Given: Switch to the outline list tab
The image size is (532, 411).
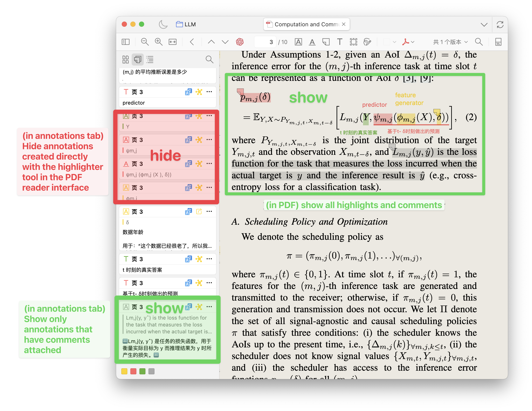Looking at the screenshot, I should coord(150,60).
